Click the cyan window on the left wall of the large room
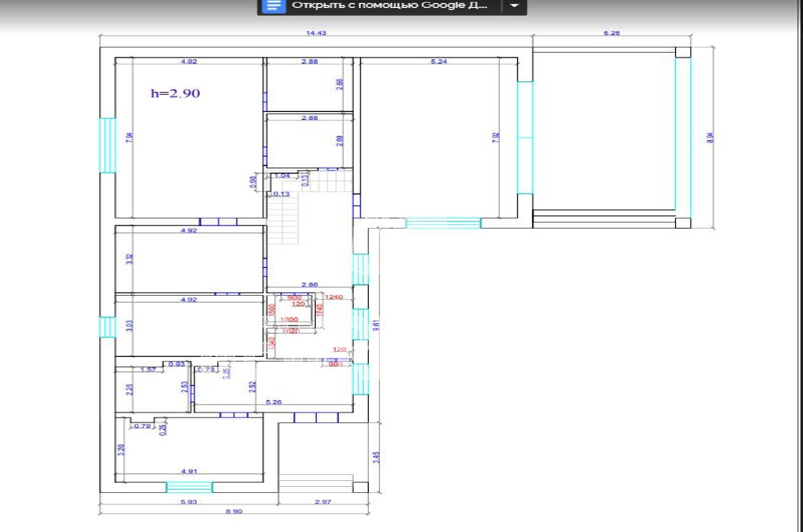Image resolution: width=803 pixels, height=532 pixels. [x=107, y=146]
